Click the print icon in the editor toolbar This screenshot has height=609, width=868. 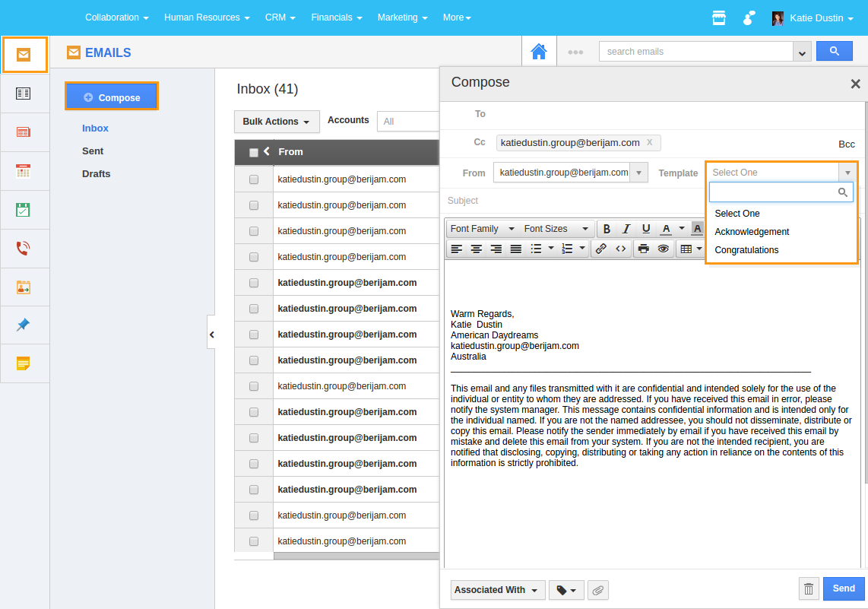click(x=644, y=249)
